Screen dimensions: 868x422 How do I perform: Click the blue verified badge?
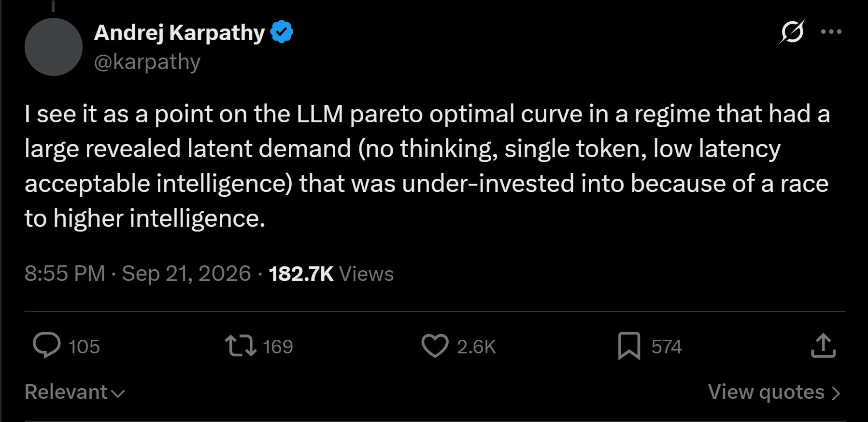[x=282, y=32]
